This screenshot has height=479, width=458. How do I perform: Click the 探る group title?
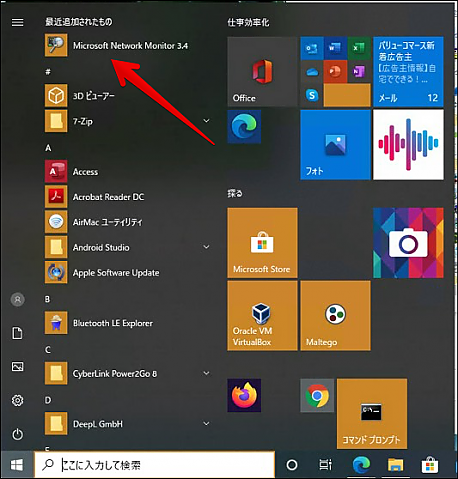235,193
